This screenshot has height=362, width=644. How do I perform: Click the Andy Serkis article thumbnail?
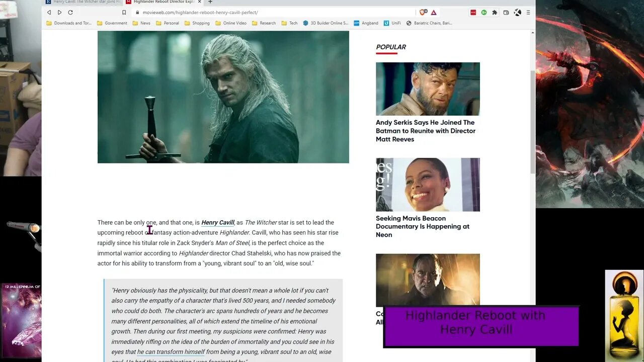428,89
